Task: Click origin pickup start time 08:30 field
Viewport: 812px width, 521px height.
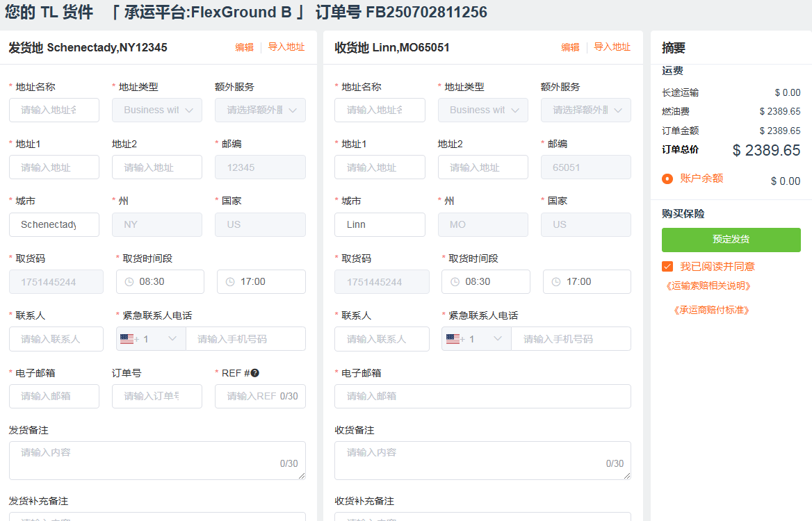Action: pyautogui.click(x=160, y=282)
